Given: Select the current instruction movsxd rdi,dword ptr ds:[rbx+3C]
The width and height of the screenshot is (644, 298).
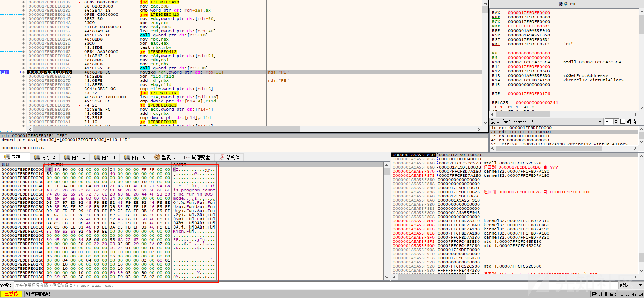Looking at the screenshot, I should pyautogui.click(x=181, y=72).
